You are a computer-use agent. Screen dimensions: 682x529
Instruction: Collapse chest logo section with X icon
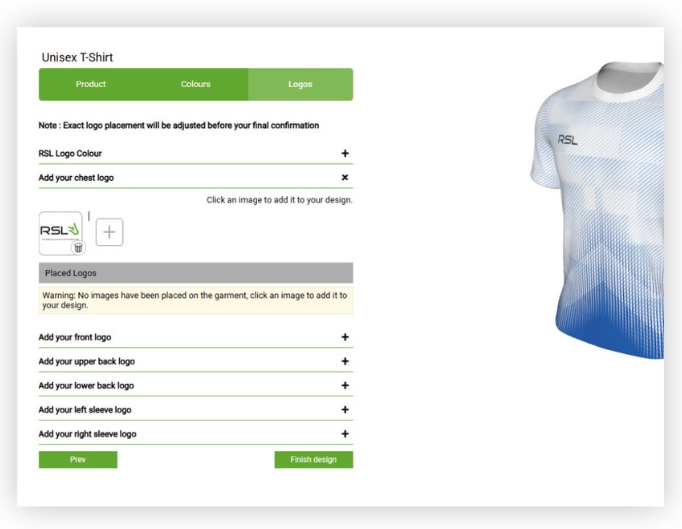pos(345,177)
